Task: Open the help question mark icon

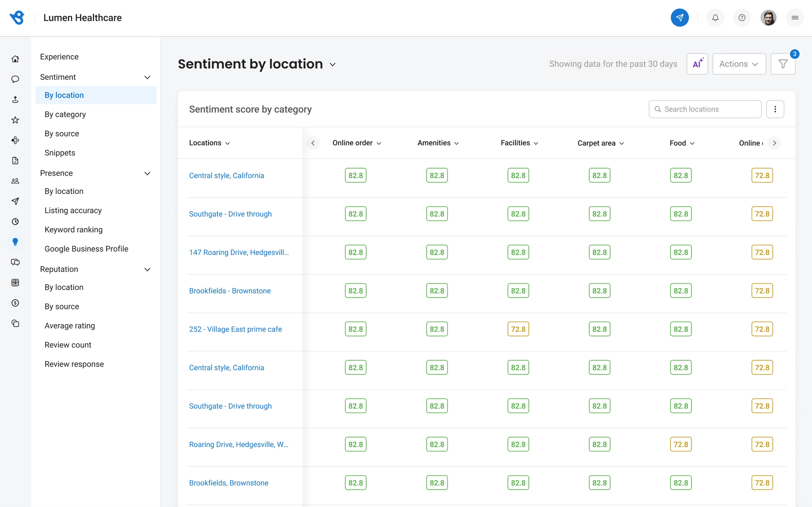Action: [x=742, y=18]
